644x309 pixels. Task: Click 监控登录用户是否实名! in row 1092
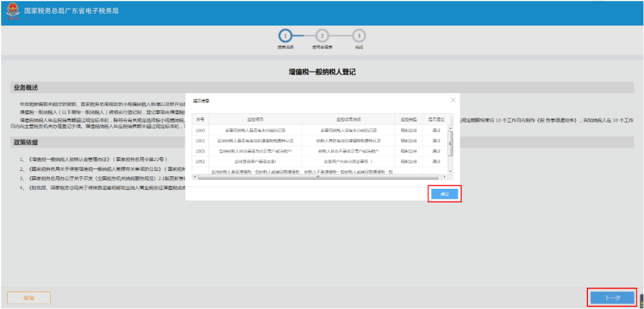point(255,161)
